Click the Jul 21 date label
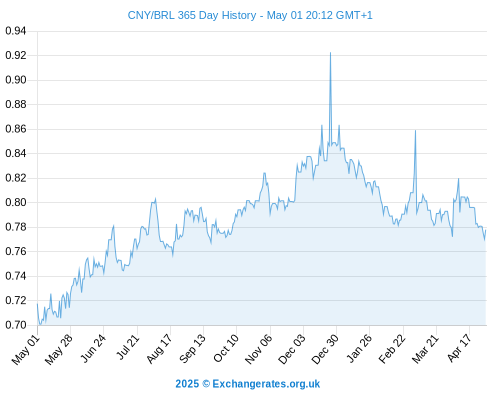Screen dimensions: 495x400 [127, 347]
